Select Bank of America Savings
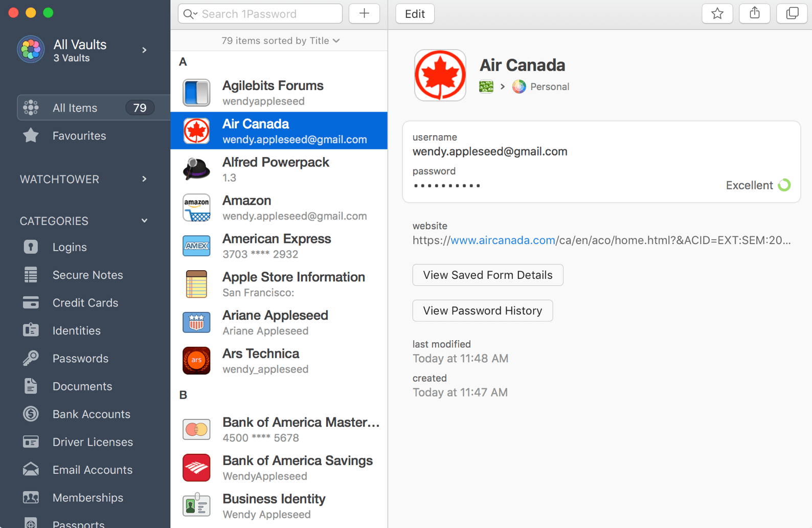The width and height of the screenshot is (812, 528). [x=279, y=468]
